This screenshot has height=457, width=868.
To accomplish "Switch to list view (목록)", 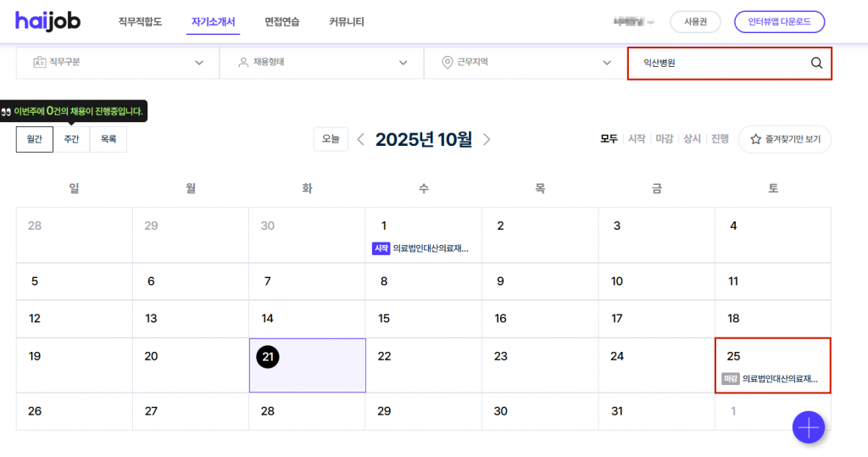I will pos(108,139).
